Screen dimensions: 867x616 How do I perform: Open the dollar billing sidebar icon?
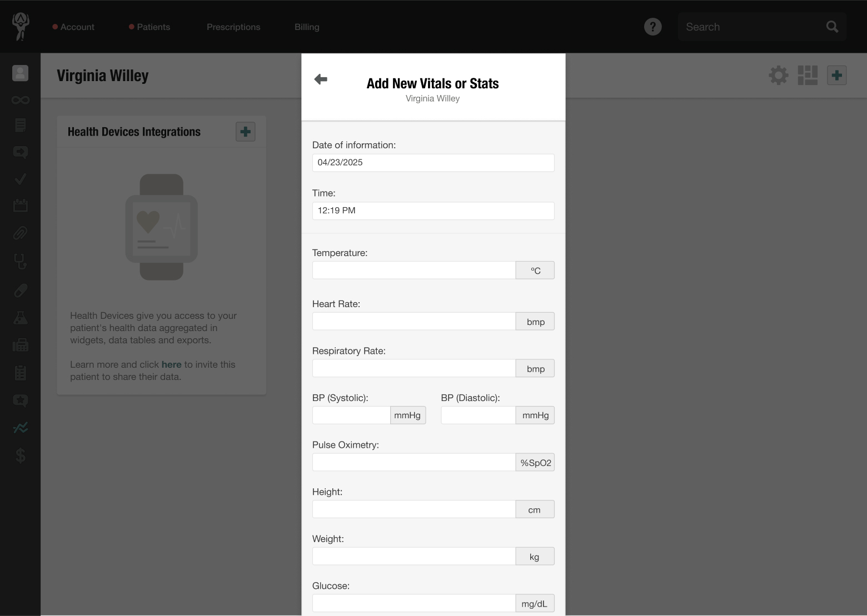point(21,455)
